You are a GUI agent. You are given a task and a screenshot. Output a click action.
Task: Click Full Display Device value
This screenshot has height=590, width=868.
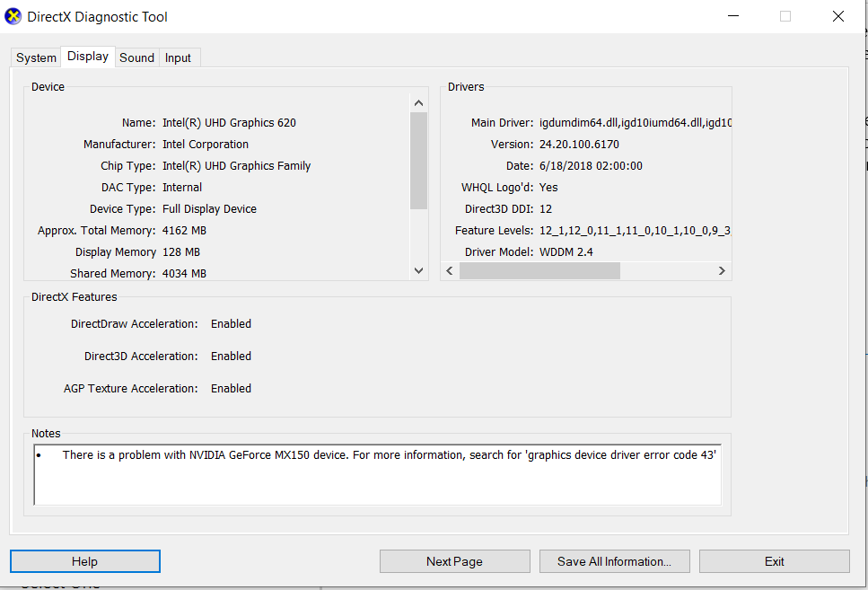209,209
